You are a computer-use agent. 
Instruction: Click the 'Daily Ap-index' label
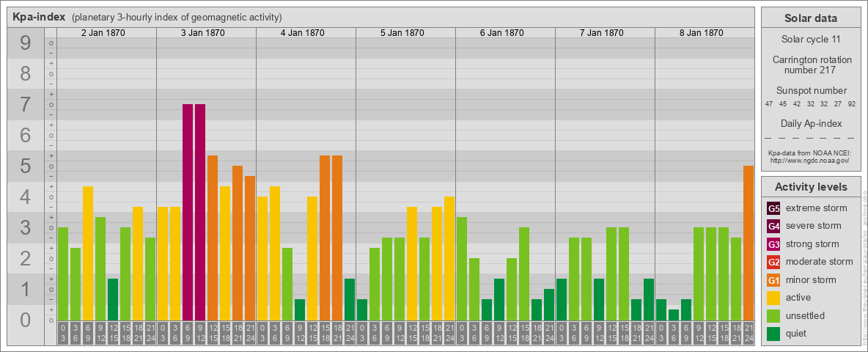point(811,123)
